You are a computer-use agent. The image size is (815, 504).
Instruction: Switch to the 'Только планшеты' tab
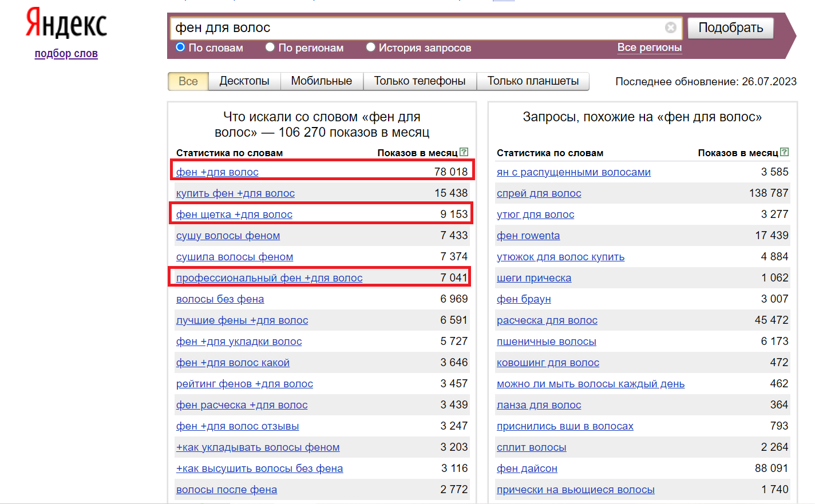point(533,81)
